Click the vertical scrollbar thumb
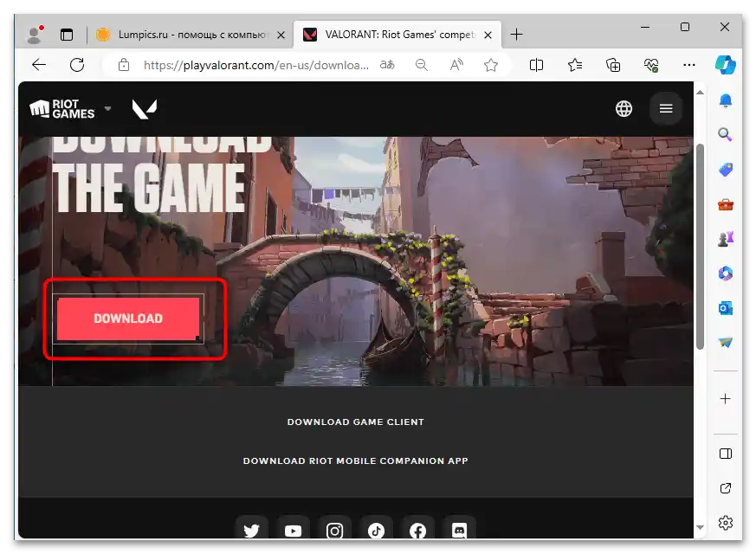The height and width of the screenshot is (554, 756). tap(700, 246)
